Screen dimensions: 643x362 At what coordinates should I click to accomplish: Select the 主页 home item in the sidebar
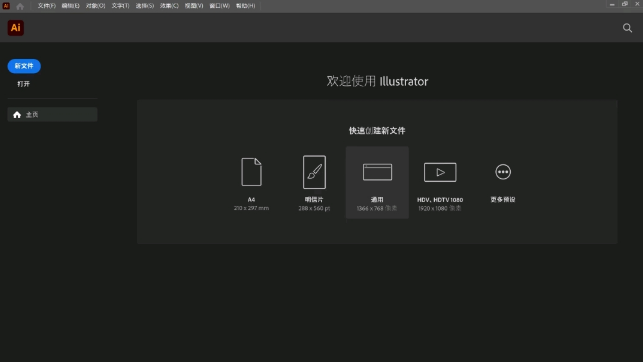(x=52, y=114)
